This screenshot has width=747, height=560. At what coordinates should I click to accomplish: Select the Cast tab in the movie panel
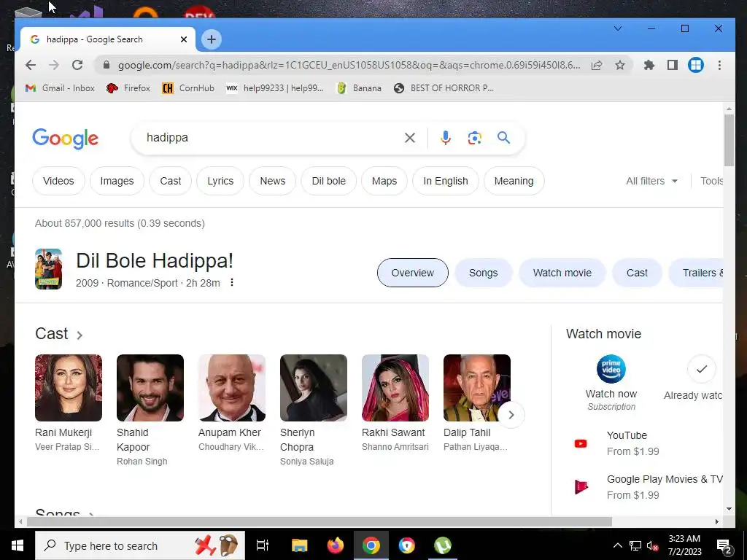pos(637,273)
